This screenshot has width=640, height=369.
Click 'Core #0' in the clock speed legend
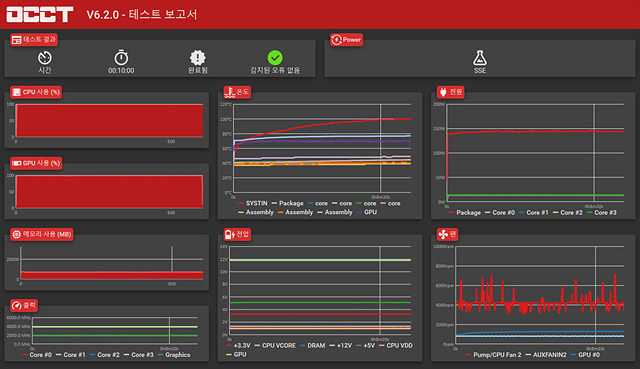pos(40,355)
